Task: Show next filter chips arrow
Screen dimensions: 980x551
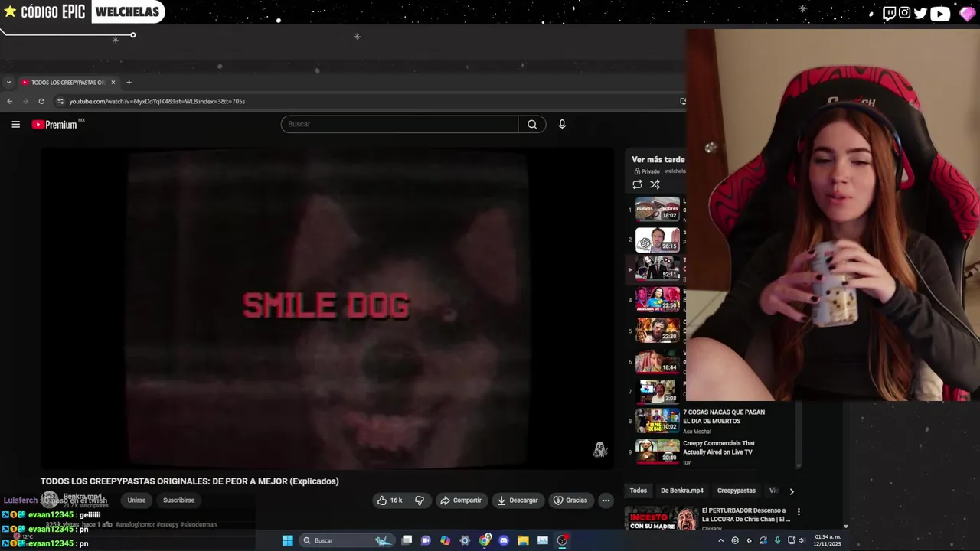Action: [x=792, y=491]
